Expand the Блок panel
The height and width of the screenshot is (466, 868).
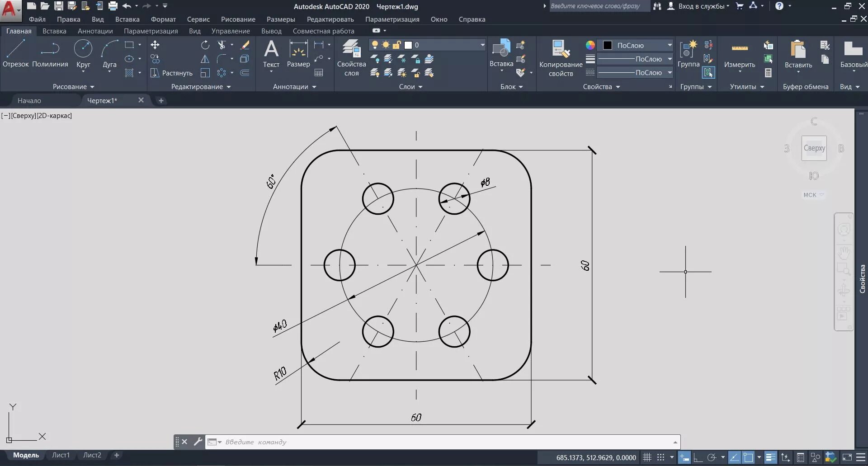tap(511, 86)
